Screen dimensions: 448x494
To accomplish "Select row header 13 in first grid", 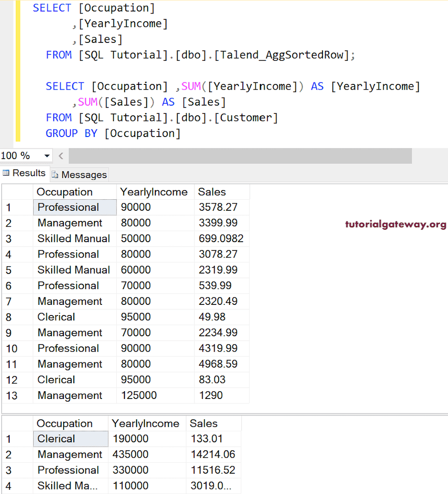I will 17,396.
